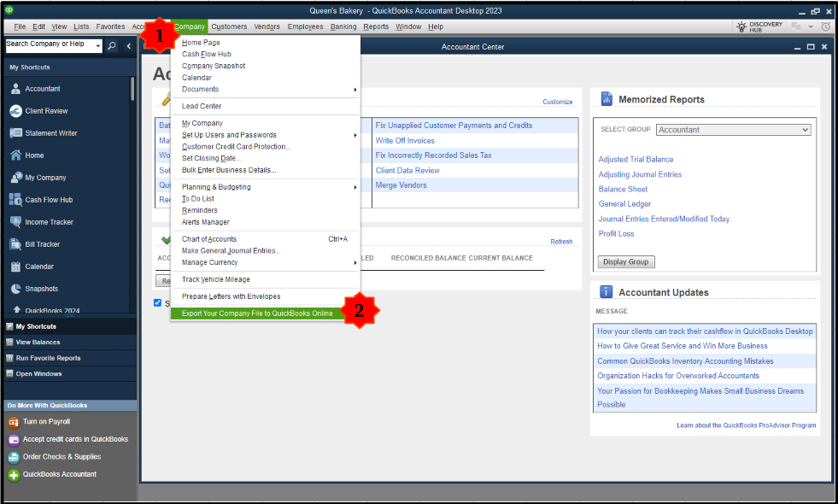Open the Income Tracker shortcut icon
The image size is (838, 504).
tap(15, 222)
